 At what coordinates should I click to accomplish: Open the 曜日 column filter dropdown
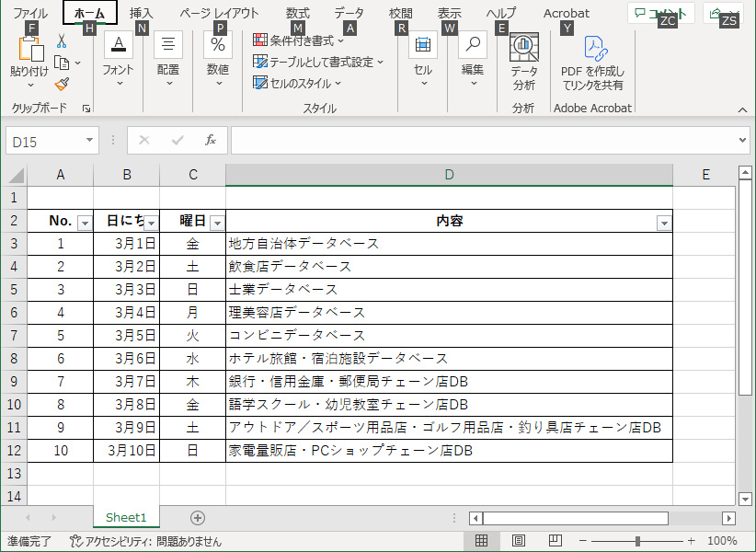click(x=217, y=224)
